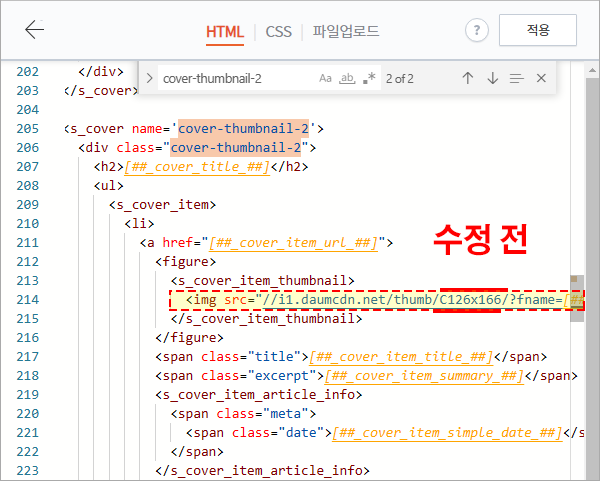Switch to the HTML tab
The height and width of the screenshot is (481, 600).
pos(225,32)
